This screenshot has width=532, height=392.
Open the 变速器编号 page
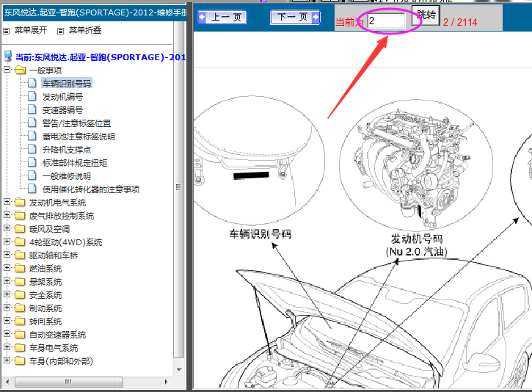tap(62, 110)
